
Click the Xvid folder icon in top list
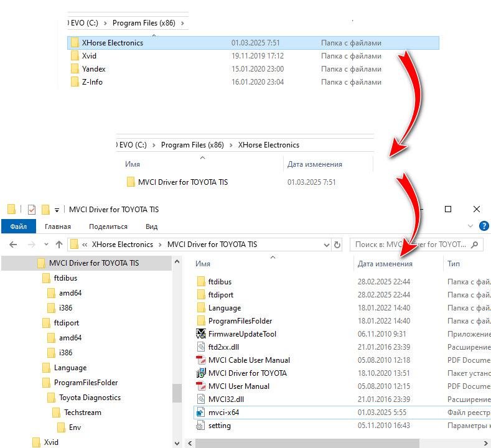coord(75,56)
